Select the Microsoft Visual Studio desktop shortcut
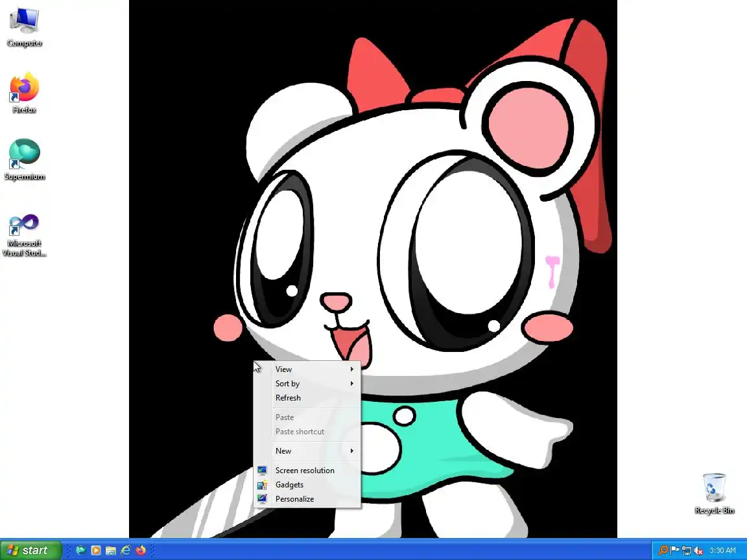Screen dimensions: 747x560 [24, 235]
